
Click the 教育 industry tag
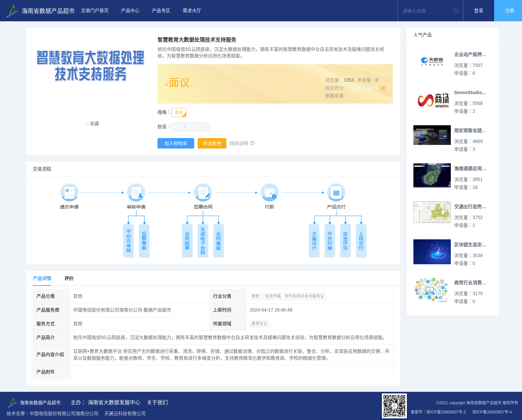[x=256, y=296]
